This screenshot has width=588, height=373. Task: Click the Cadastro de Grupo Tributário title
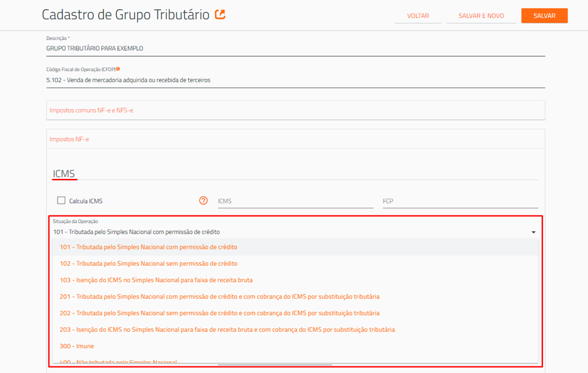click(125, 14)
